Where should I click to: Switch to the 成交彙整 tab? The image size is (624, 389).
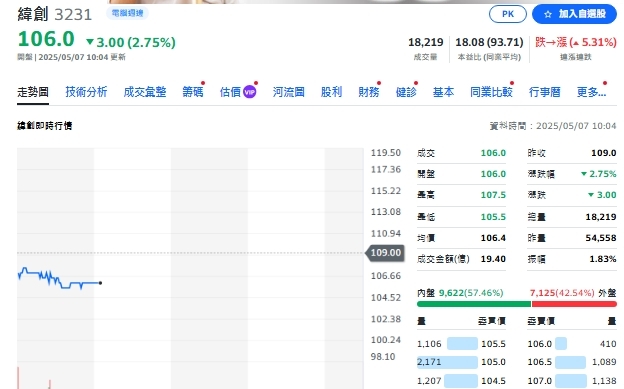(145, 92)
